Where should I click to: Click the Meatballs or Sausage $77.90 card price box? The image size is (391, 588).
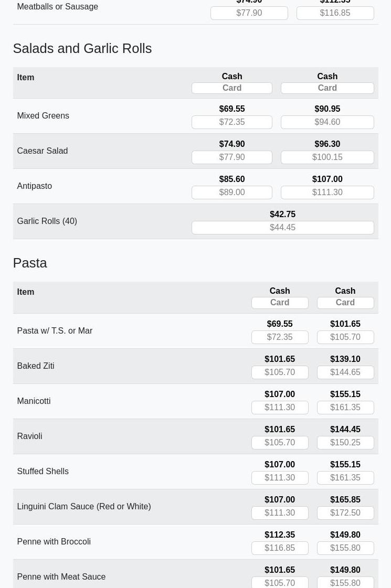[x=249, y=13]
